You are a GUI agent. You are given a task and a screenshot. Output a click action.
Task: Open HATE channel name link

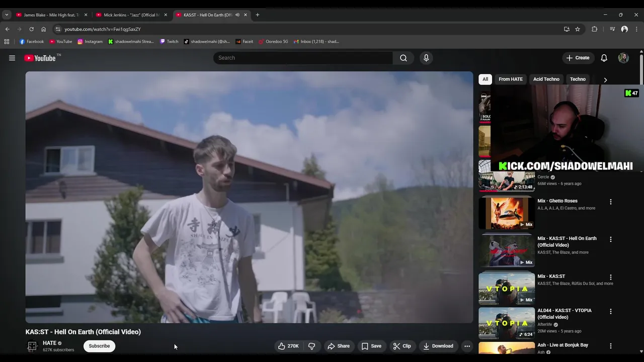click(49, 343)
